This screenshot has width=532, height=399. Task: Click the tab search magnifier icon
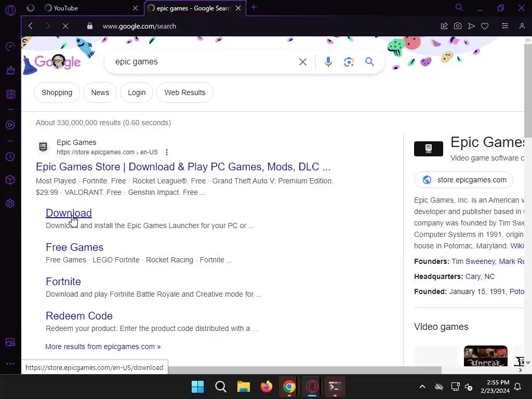(x=459, y=7)
